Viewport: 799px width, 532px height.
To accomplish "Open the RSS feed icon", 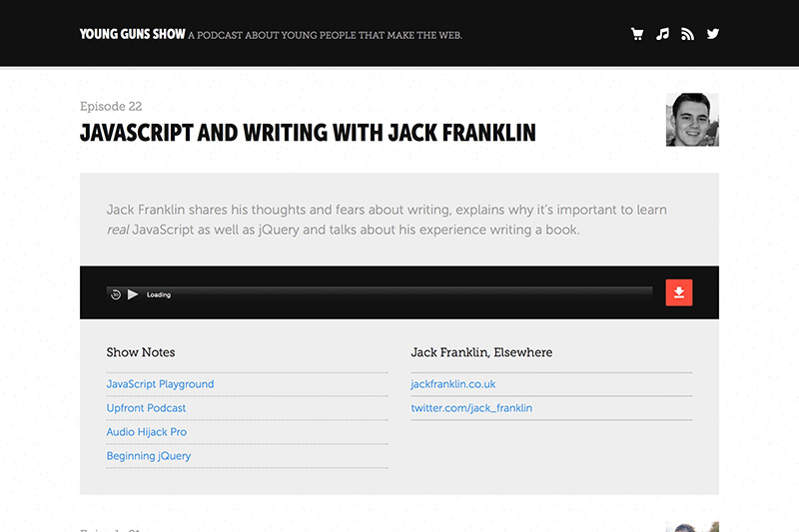I will click(x=687, y=34).
